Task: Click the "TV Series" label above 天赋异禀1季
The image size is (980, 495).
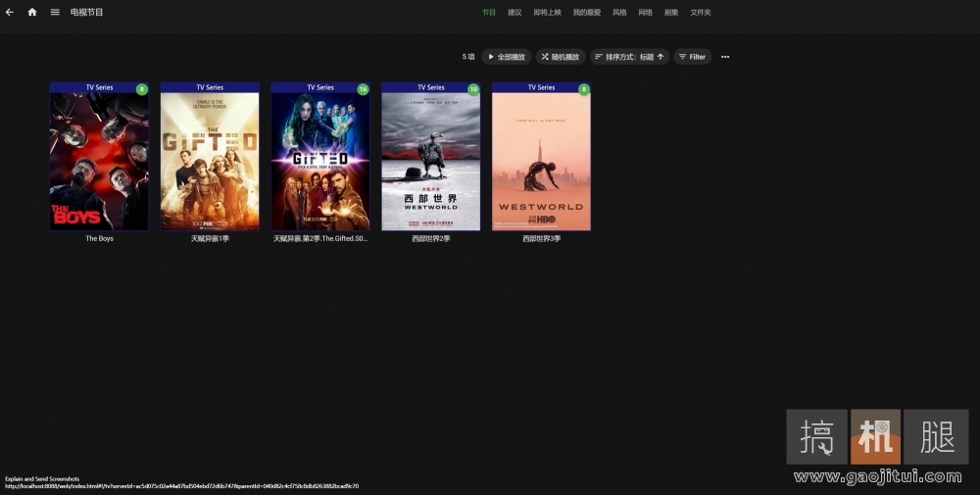Action: pos(210,87)
